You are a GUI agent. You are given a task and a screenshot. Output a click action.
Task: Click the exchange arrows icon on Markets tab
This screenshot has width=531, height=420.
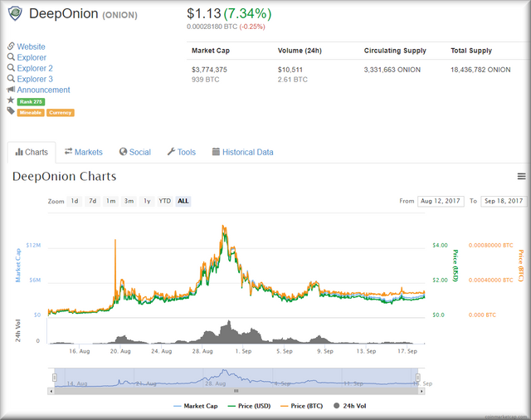click(68, 151)
